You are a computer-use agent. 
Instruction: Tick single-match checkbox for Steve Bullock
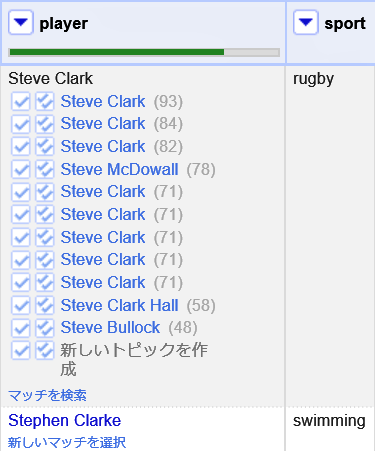point(21,328)
